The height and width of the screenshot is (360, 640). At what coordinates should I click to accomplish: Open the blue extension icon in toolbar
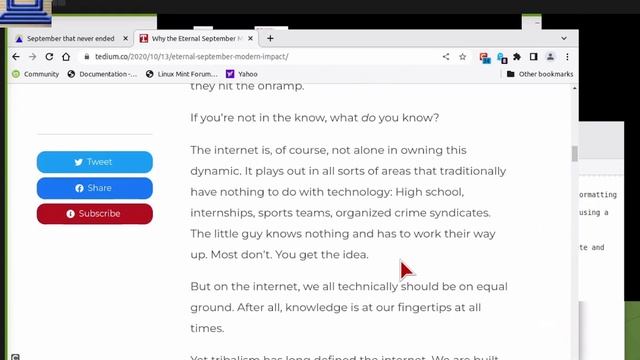502,58
